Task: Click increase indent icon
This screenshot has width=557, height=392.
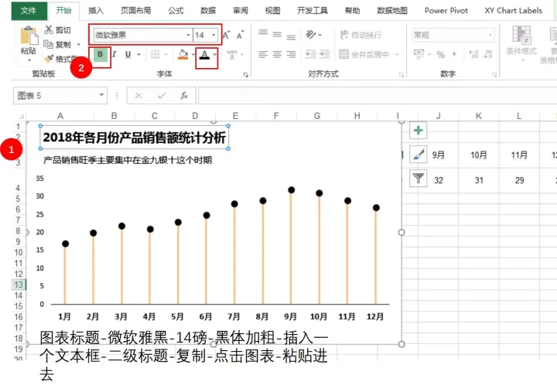Action: coord(325,54)
